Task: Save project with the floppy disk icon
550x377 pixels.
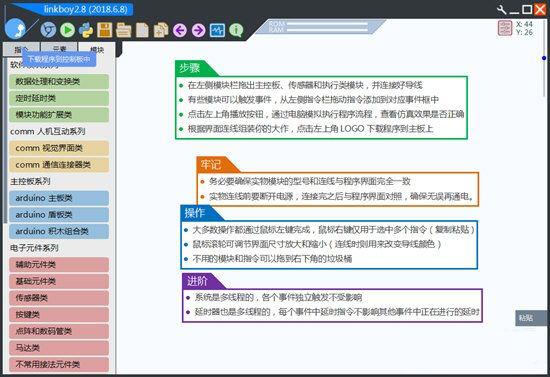Action: [x=105, y=30]
